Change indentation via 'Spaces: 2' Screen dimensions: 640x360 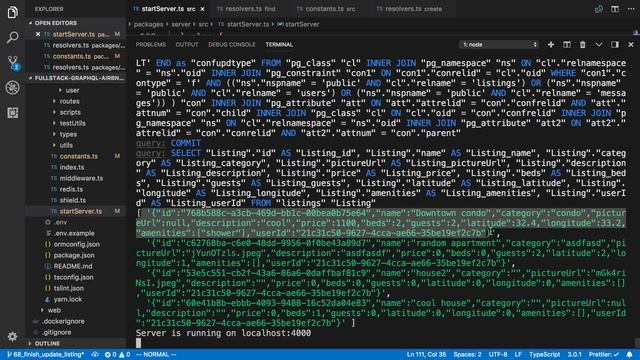467,354
